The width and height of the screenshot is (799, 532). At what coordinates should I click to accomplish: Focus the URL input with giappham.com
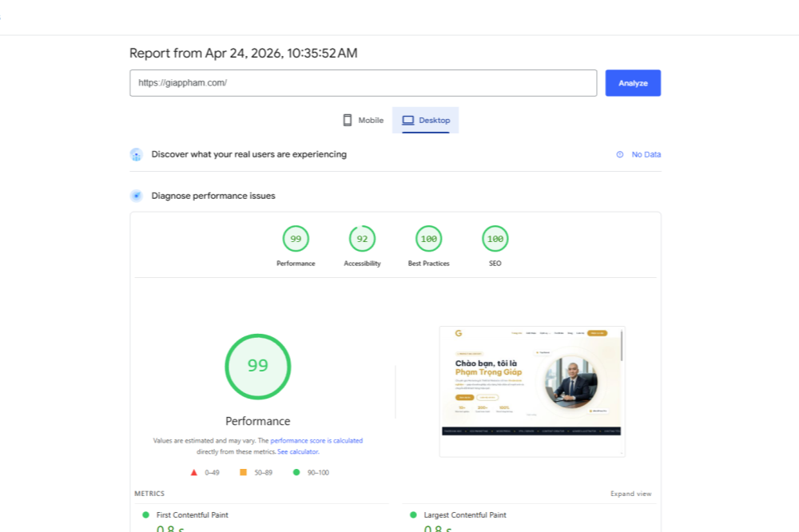[x=363, y=83]
